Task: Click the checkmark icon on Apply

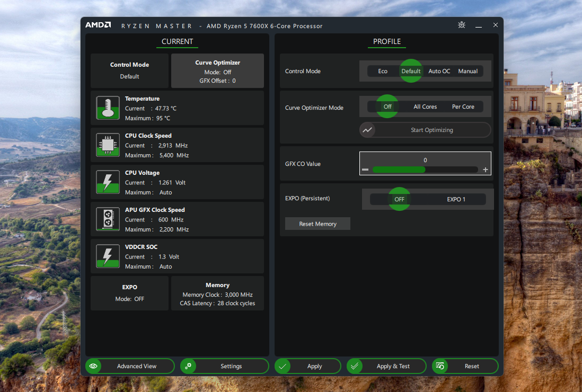Action: point(283,366)
